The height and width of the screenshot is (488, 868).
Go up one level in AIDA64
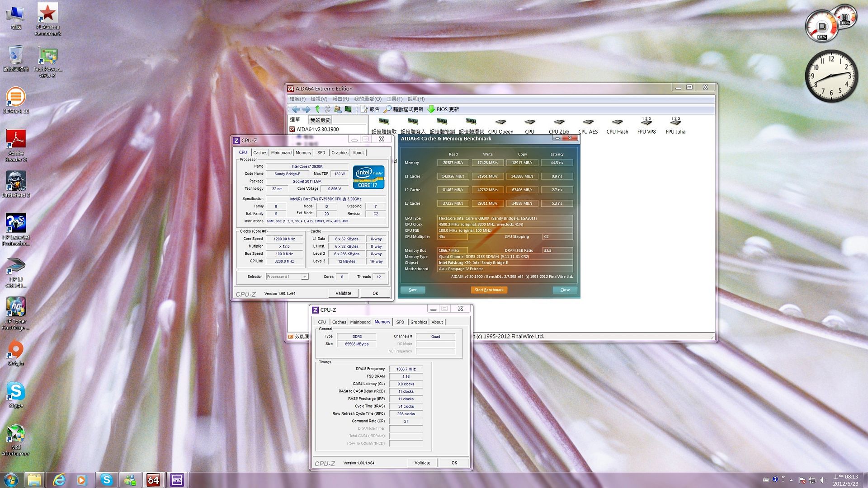point(317,109)
